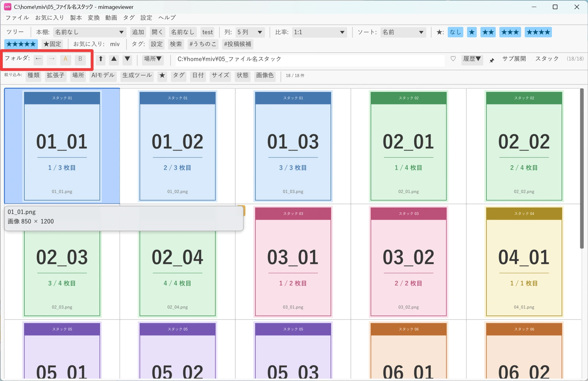
Task: Open the 種類 filter
Action: coord(34,75)
